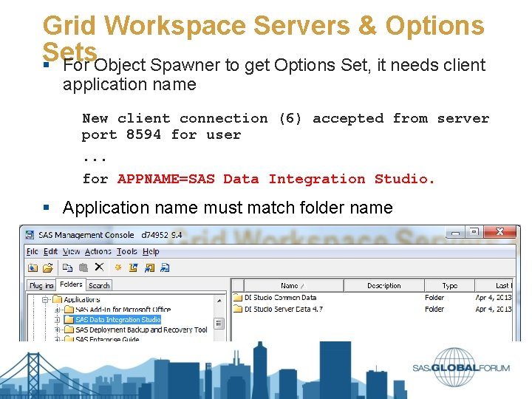
Task: Click the yellow box with up arrow toolbar icon
Action: [133, 268]
